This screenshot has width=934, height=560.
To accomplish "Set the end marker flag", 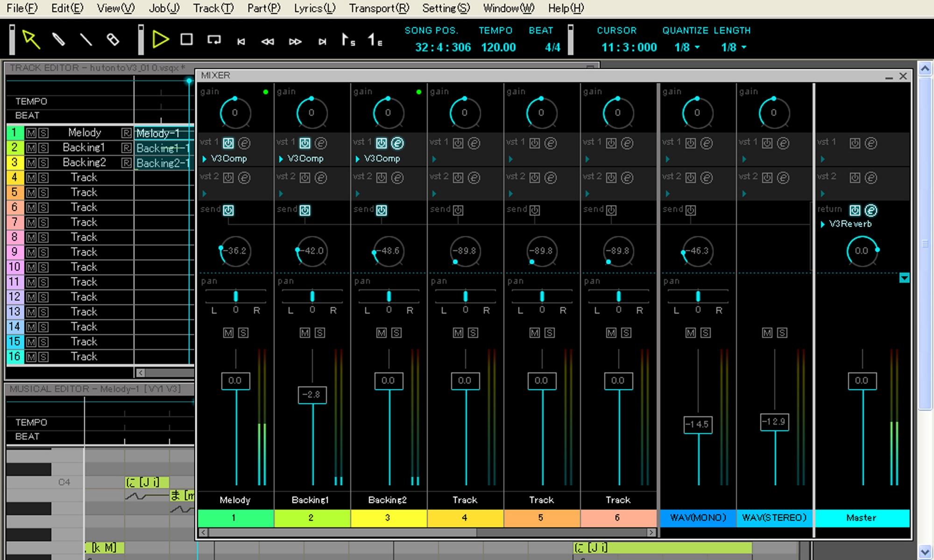I will coord(375,40).
